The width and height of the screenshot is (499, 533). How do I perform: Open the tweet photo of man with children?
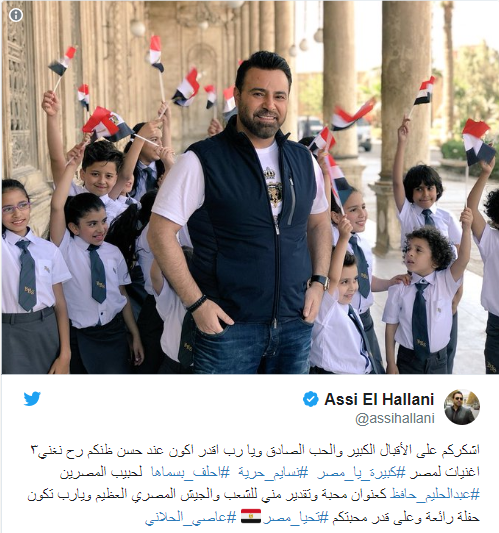250,187
